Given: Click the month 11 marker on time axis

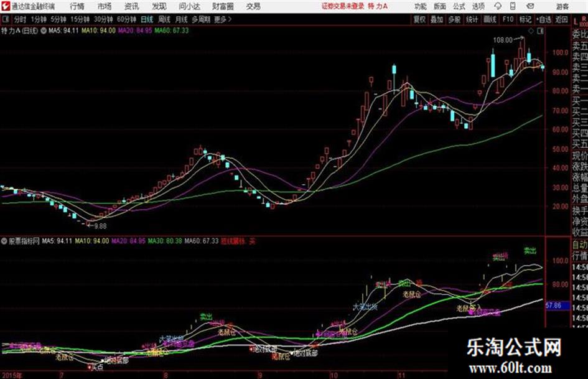Looking at the screenshot, I should tap(401, 375).
